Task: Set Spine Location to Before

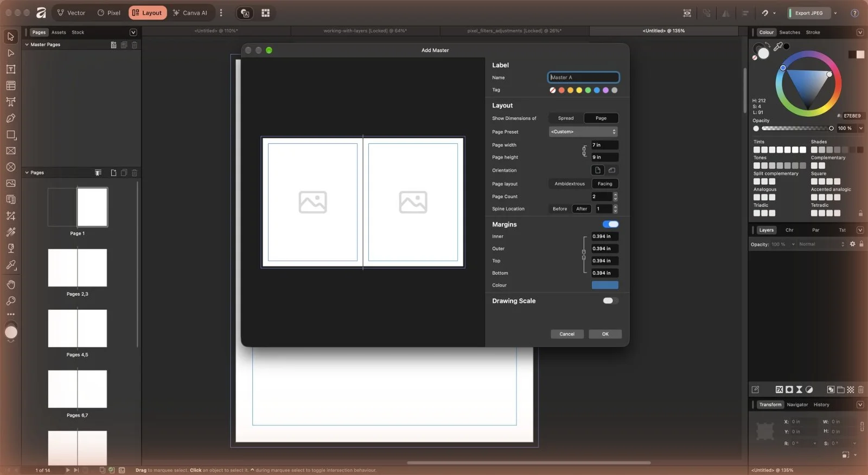Action: pos(560,208)
